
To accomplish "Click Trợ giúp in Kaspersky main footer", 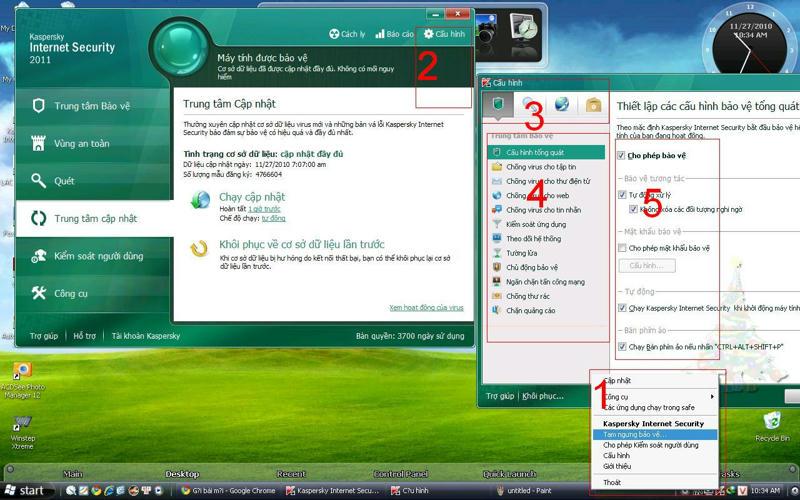I will point(44,336).
